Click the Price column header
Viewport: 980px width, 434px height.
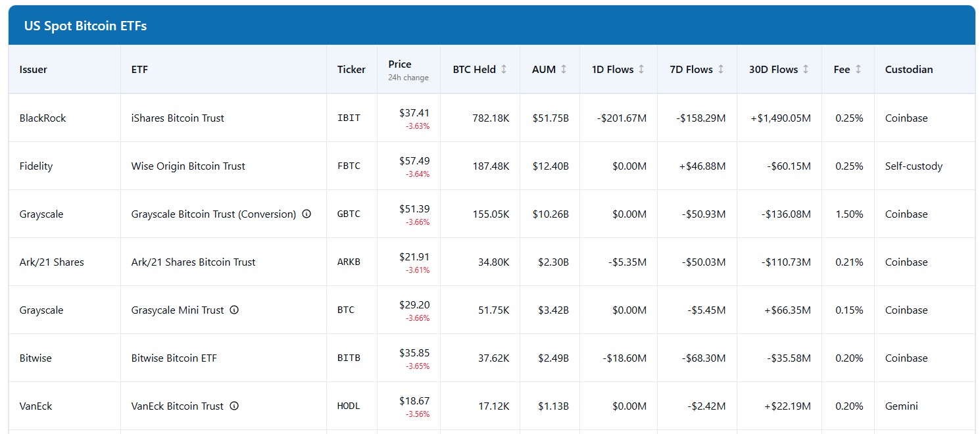[x=400, y=64]
